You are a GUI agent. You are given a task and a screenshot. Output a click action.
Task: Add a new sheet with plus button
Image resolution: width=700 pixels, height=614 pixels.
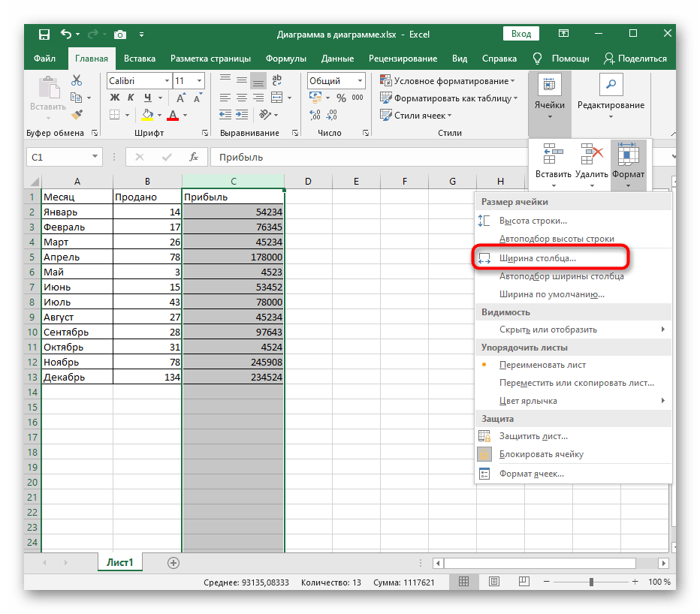(x=173, y=563)
